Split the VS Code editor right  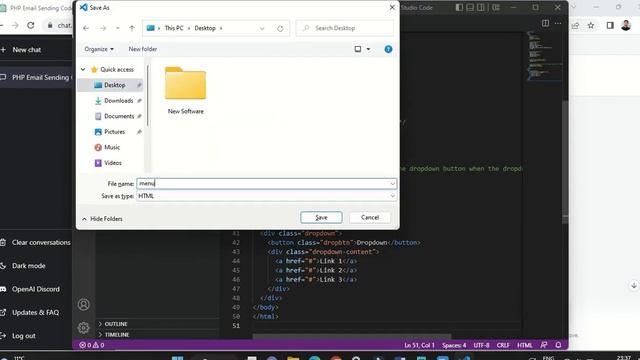tap(545, 23)
